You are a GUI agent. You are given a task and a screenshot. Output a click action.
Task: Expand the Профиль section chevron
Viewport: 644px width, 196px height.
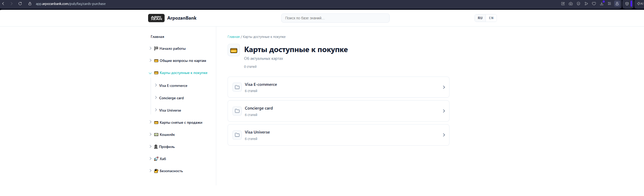pos(150,146)
